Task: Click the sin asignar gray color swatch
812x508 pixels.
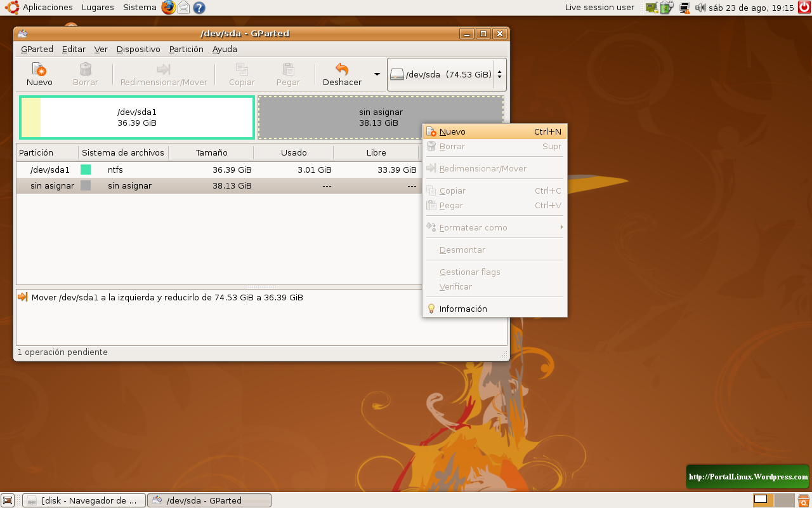Action: 86,185
